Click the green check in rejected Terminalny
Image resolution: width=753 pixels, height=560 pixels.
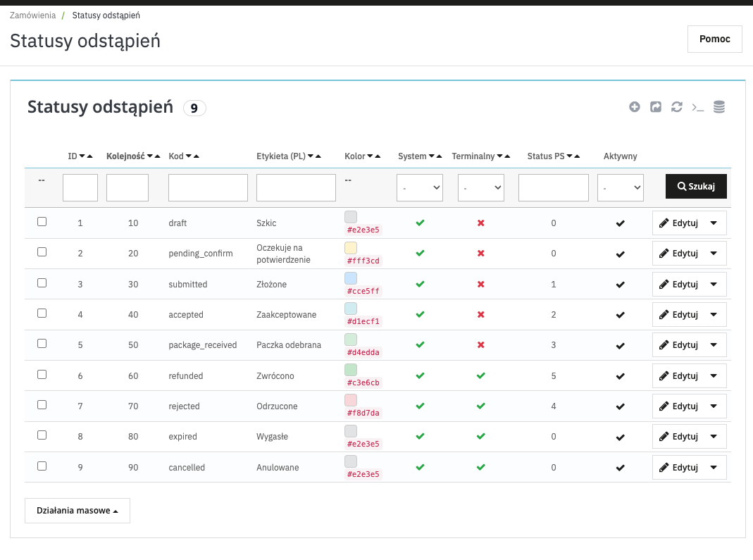coord(480,406)
